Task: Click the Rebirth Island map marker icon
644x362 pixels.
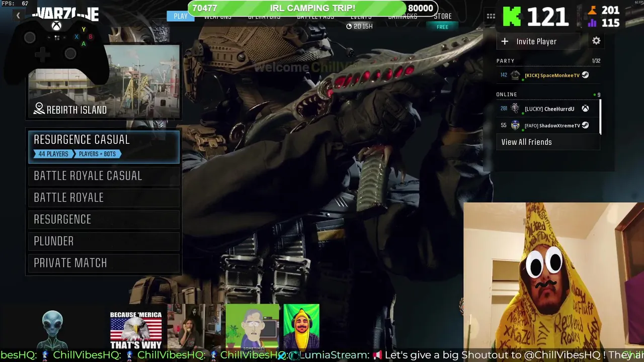Action: point(39,109)
